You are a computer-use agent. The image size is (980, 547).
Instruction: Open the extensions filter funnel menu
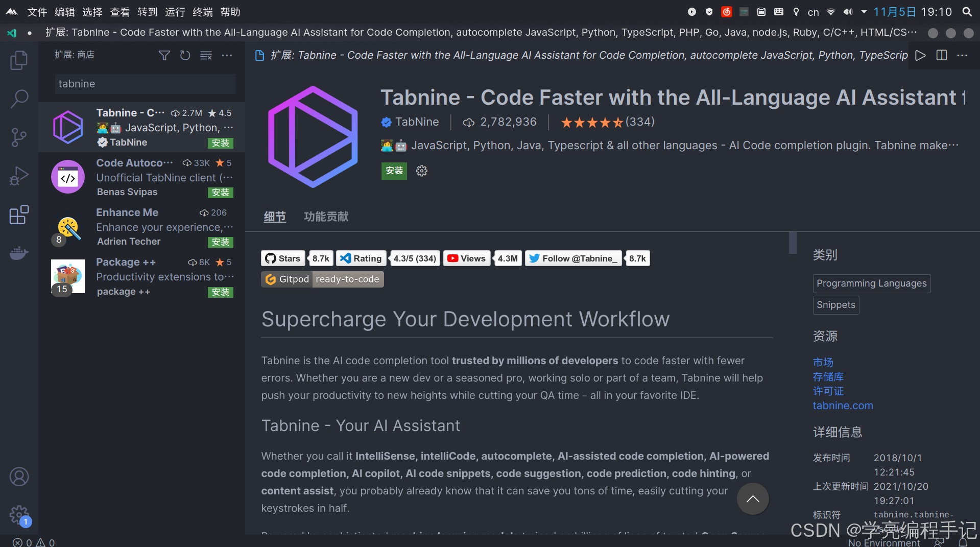coord(164,55)
